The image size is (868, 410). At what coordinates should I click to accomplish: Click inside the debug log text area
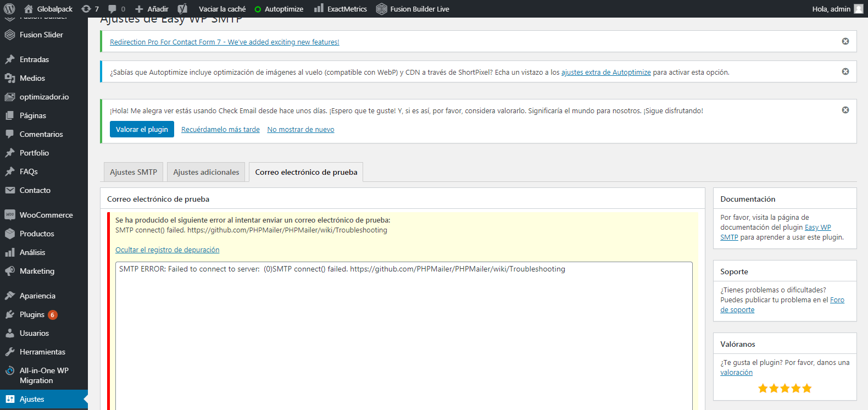coord(404,336)
